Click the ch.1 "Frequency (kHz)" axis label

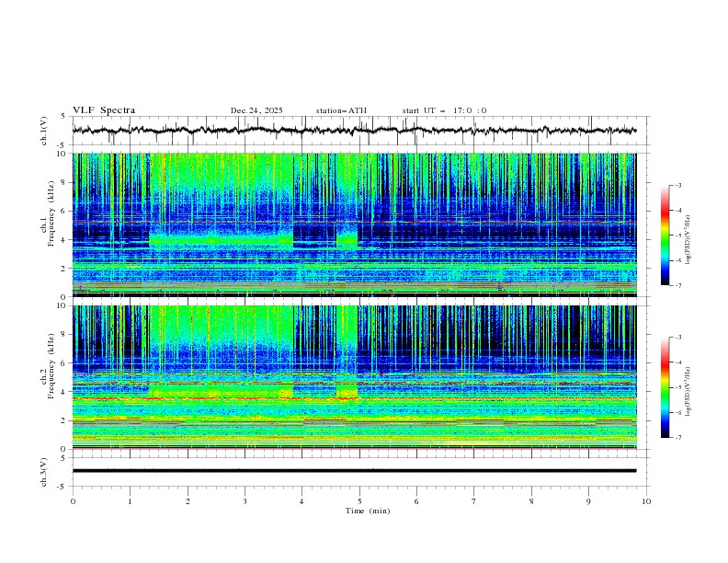click(51, 213)
